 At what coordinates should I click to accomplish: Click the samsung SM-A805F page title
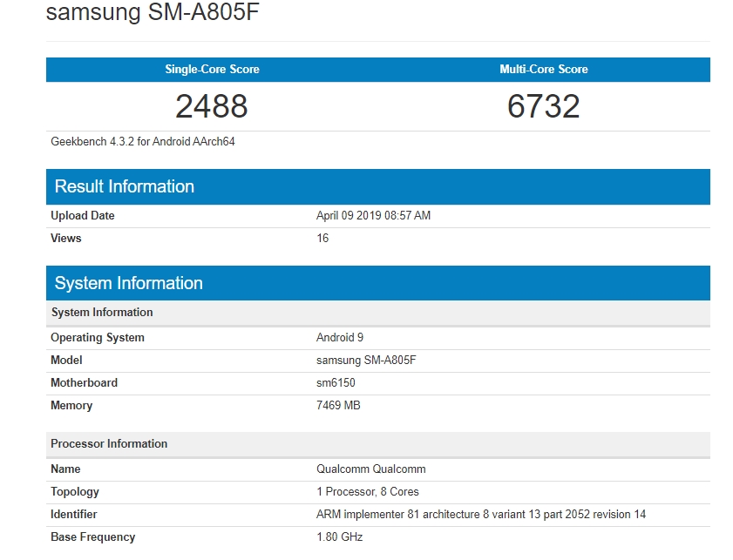[153, 12]
